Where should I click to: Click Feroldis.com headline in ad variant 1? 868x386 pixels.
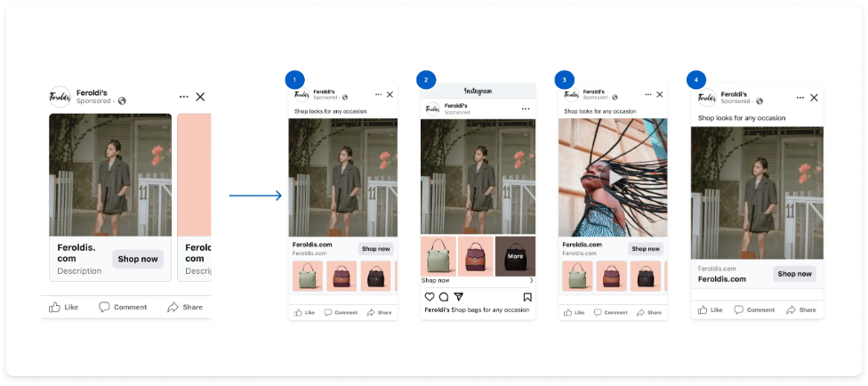pyautogui.click(x=312, y=245)
